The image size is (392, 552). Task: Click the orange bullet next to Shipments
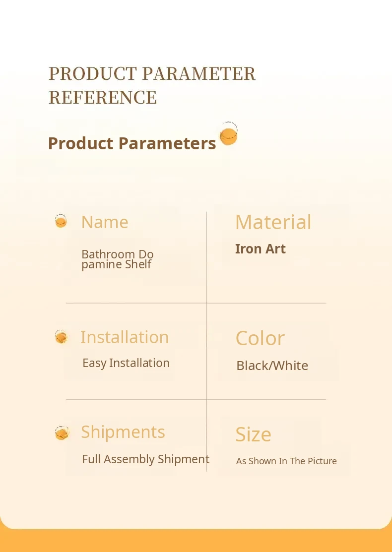click(62, 433)
